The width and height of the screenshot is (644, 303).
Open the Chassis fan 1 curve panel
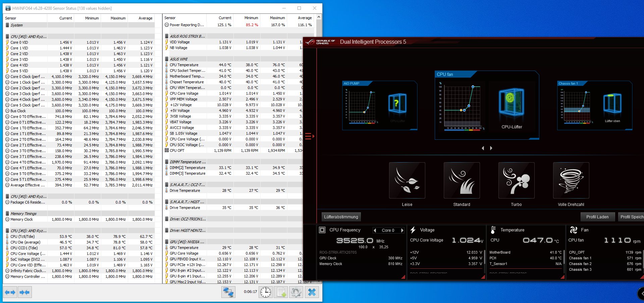point(595,105)
